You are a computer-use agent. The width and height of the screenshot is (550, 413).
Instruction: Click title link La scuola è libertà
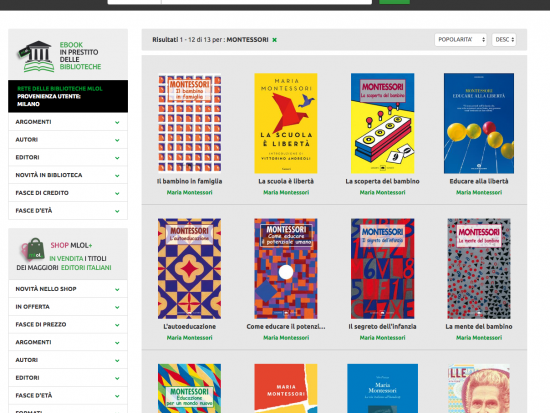tap(286, 181)
